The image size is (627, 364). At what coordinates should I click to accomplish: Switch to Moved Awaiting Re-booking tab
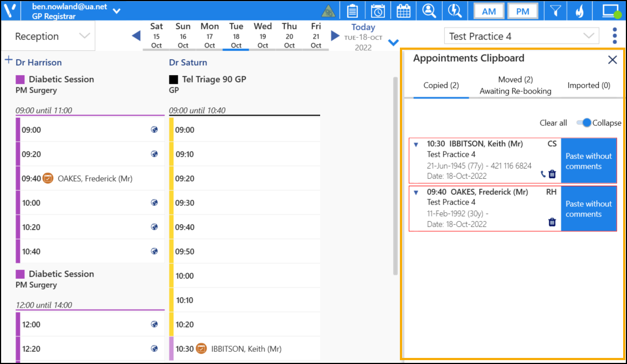click(515, 85)
